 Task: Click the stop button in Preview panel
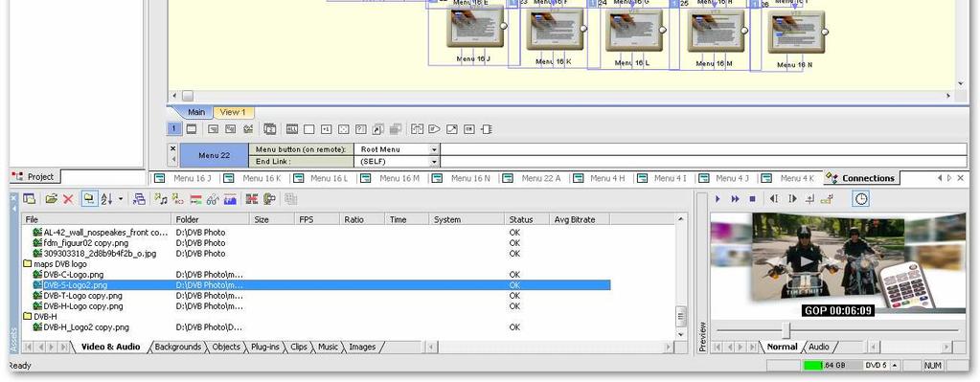pos(753,199)
